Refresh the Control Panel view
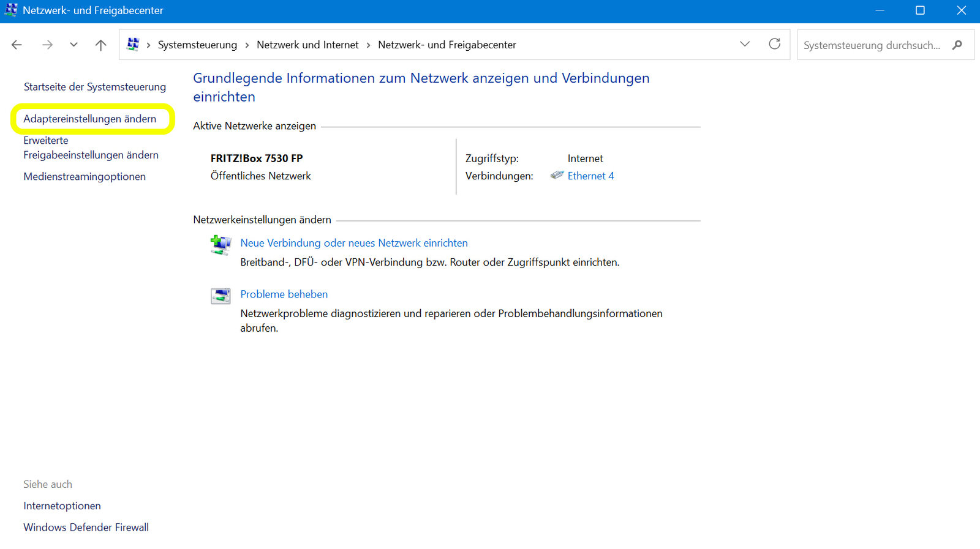 click(774, 44)
